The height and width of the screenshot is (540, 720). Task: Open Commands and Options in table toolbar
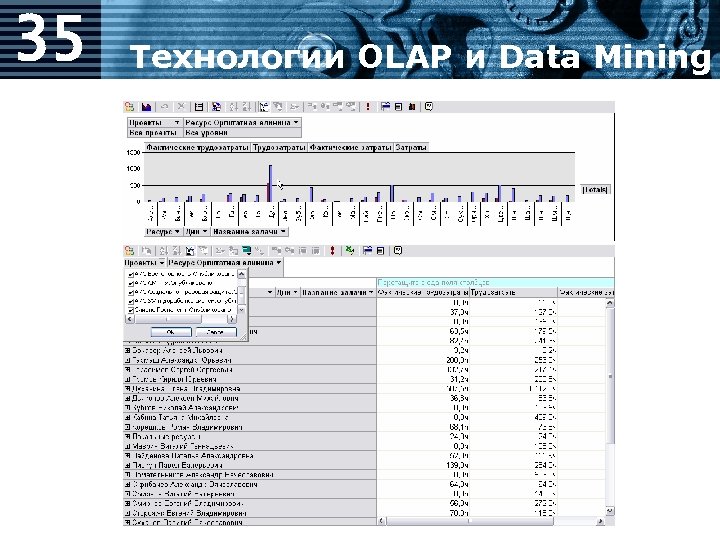point(380,251)
